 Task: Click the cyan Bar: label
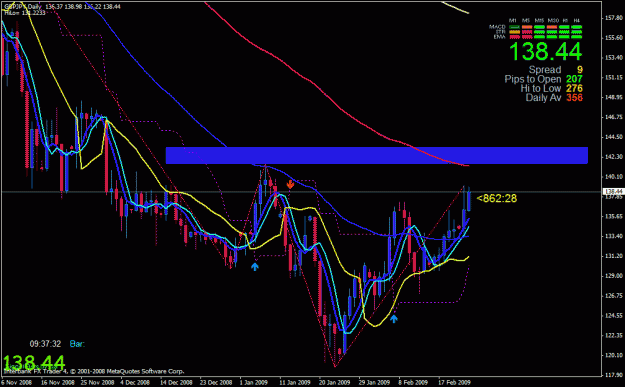77,344
